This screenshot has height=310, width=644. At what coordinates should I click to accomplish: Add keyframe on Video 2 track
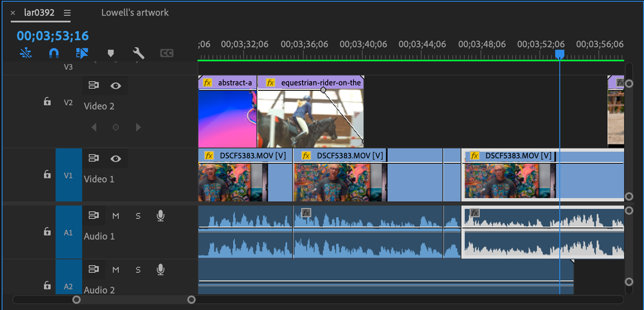tap(116, 128)
